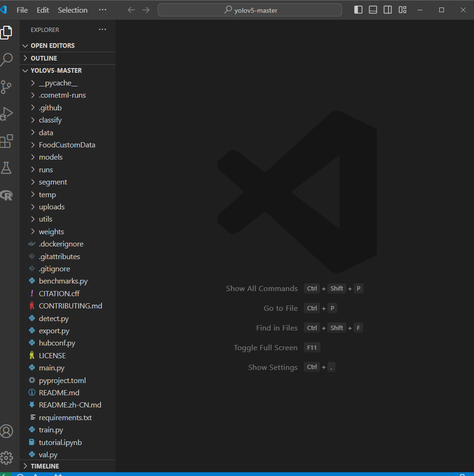
Task: Collapse the Open Editors section
Action: 68,46
